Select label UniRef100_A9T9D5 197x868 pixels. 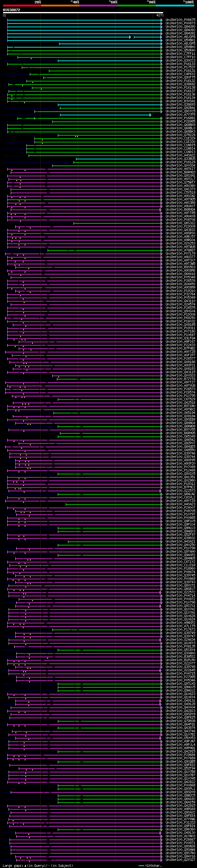tap(180, 199)
